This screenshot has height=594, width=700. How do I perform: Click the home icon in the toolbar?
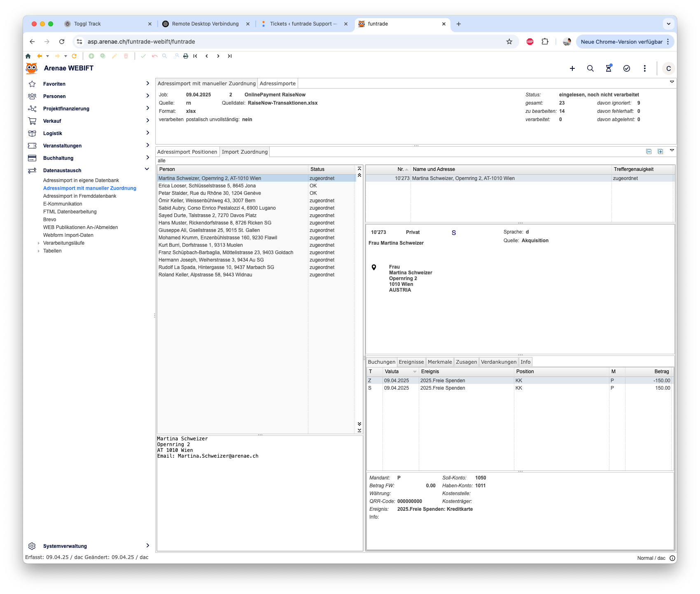(x=28, y=56)
